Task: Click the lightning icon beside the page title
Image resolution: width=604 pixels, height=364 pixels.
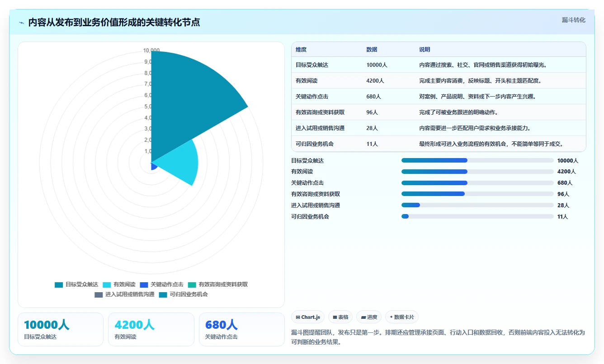Action: click(x=22, y=23)
